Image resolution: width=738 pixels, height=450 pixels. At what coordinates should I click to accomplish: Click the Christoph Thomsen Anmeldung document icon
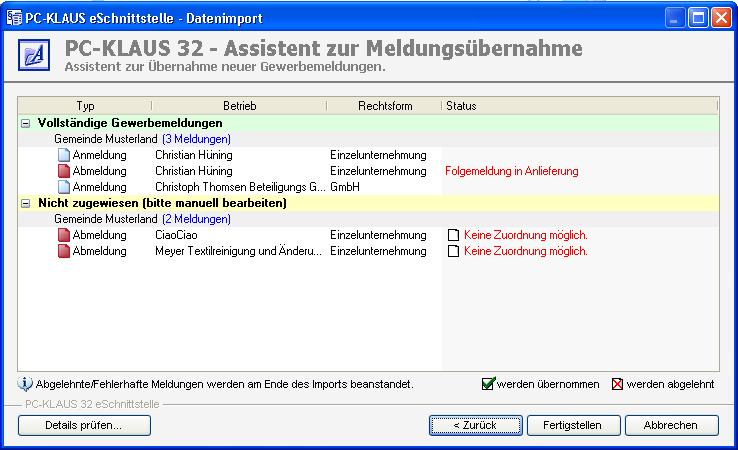tap(64, 187)
